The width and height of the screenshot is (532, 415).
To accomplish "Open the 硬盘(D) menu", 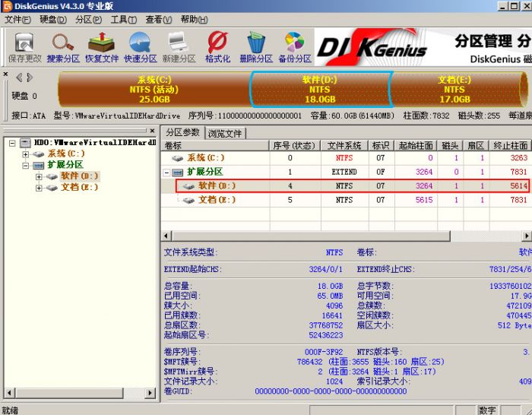I will click(53, 20).
